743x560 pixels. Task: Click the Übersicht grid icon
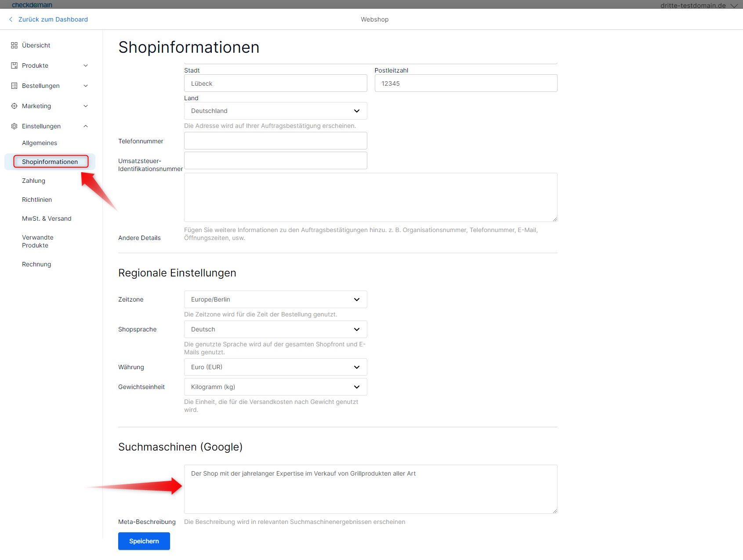[x=14, y=45]
